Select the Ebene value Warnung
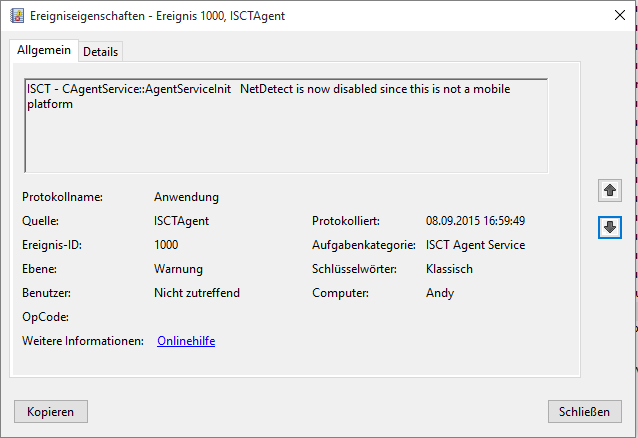 [178, 269]
